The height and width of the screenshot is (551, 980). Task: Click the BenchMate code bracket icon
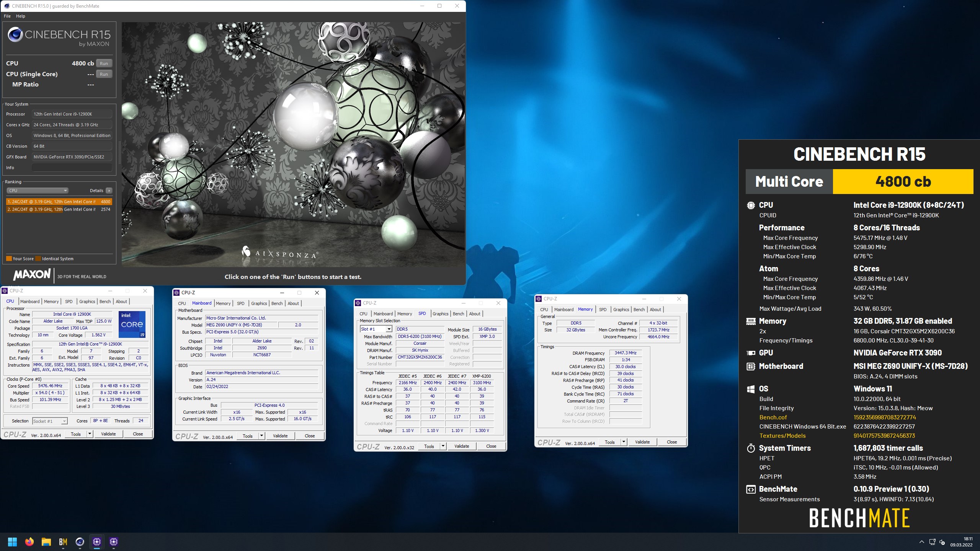751,489
